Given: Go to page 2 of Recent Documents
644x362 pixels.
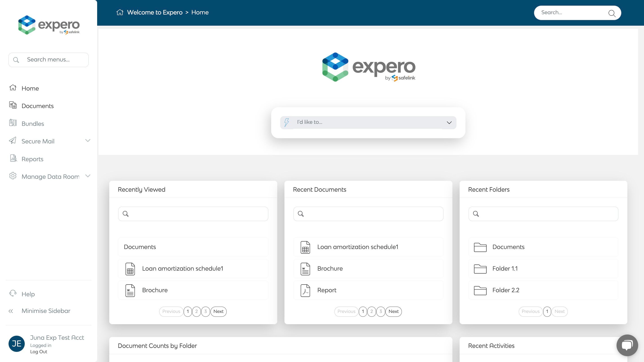Looking at the screenshot, I should click(371, 311).
